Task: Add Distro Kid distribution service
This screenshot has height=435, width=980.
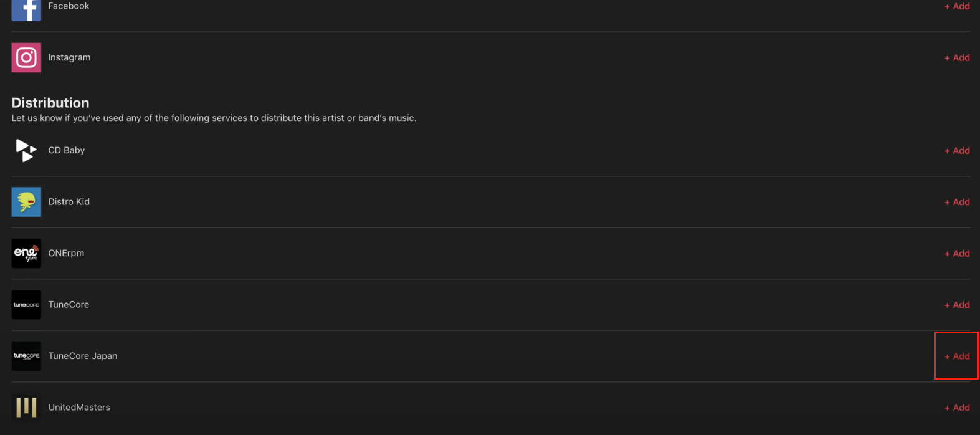Action: (x=957, y=202)
